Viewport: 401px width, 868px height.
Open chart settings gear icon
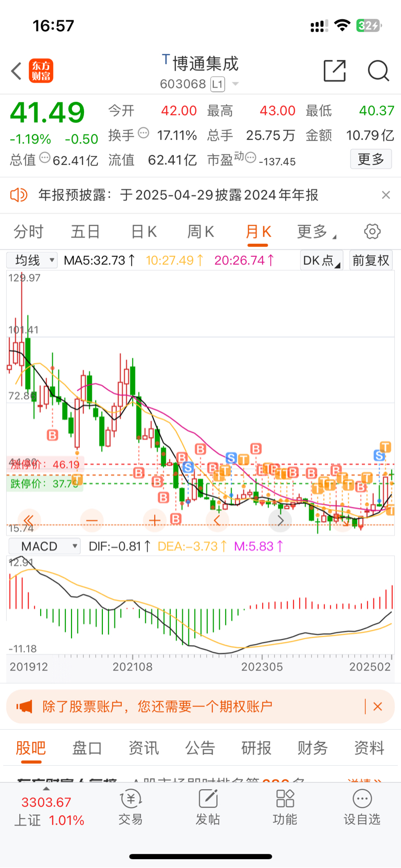coord(372,231)
